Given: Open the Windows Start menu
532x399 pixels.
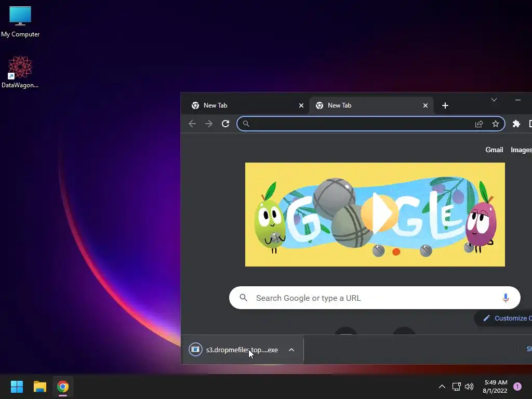Looking at the screenshot, I should [17, 387].
